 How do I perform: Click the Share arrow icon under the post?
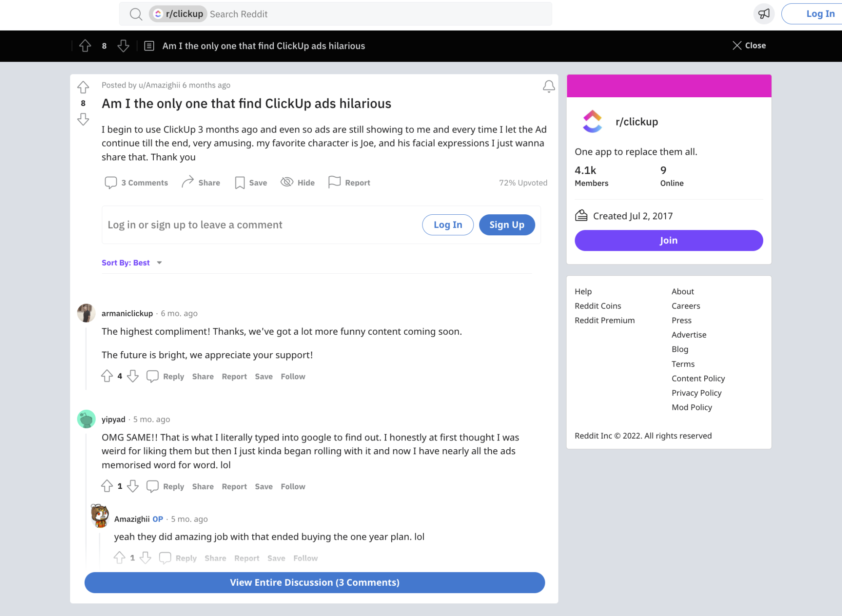[188, 182]
